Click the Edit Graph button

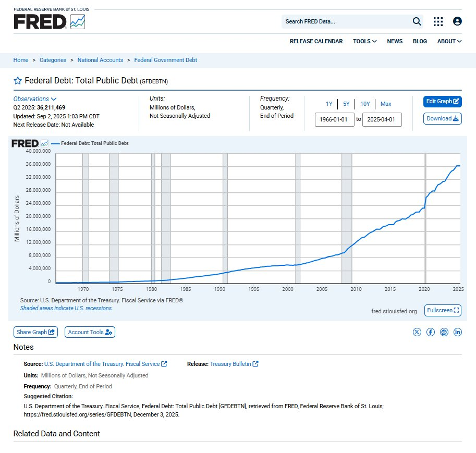[442, 101]
